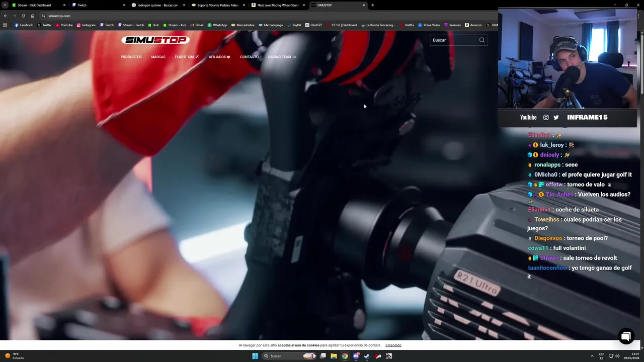Open Steam from the taskbar
Screen dimensions: 644x362
click(367, 356)
